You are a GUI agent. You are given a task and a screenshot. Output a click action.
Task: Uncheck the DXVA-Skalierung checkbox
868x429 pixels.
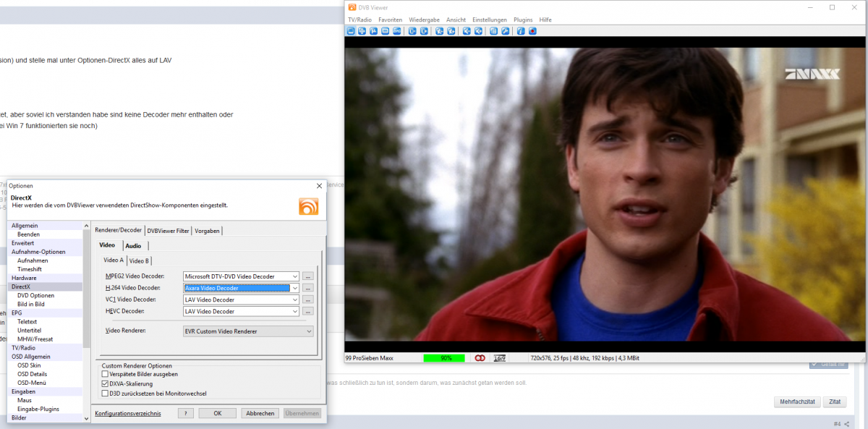tap(106, 383)
